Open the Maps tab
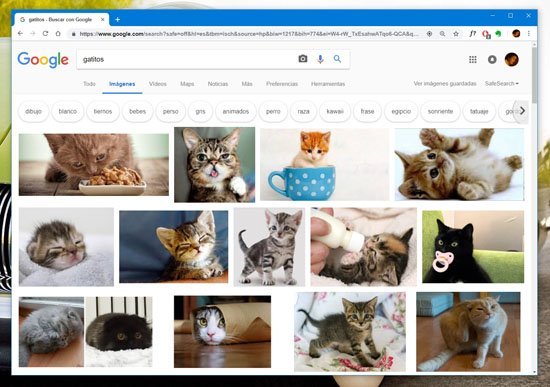 click(187, 84)
